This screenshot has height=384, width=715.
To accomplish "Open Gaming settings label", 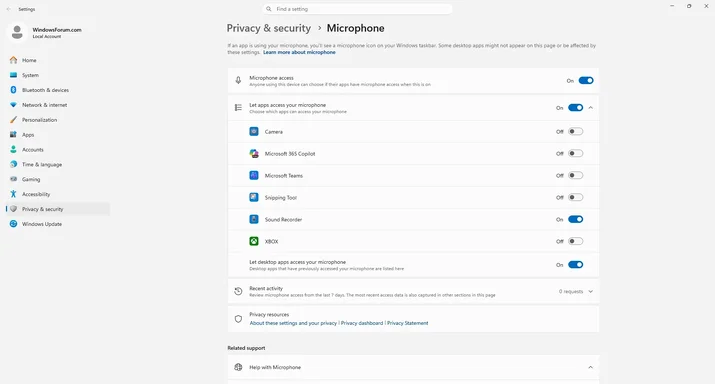I will click(x=31, y=179).
